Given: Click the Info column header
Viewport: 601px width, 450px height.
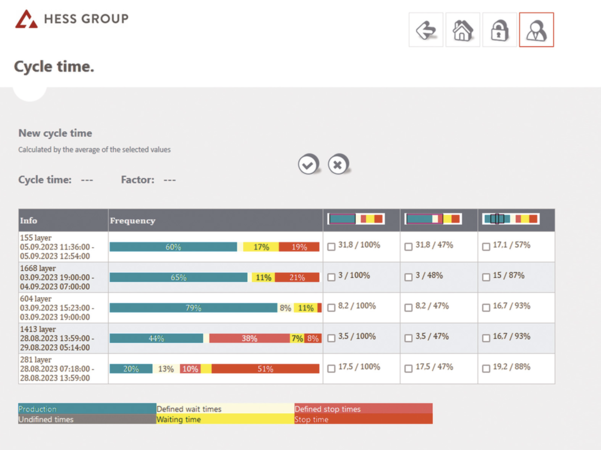Looking at the screenshot, I should [x=63, y=220].
